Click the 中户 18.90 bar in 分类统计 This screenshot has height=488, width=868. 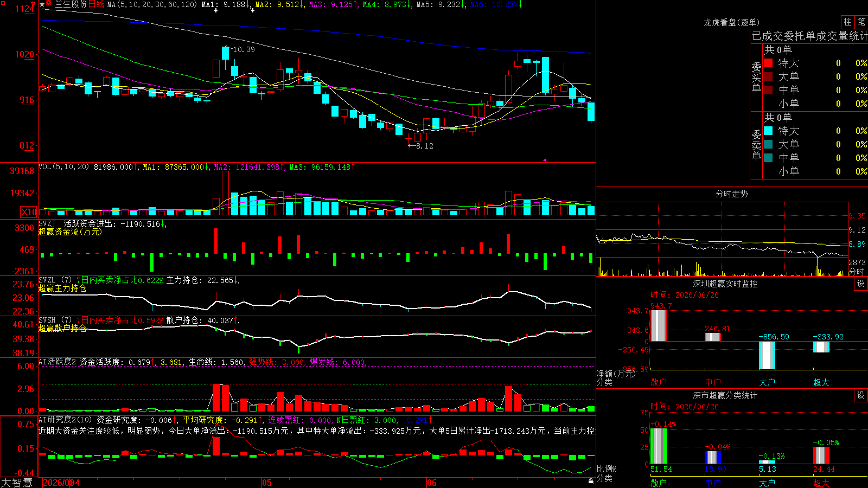[x=713, y=458]
